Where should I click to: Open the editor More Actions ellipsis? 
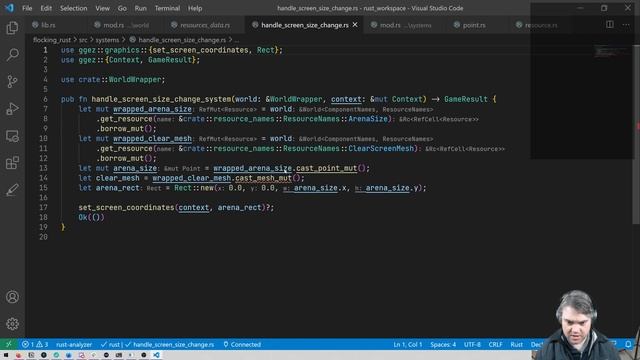pos(626,24)
